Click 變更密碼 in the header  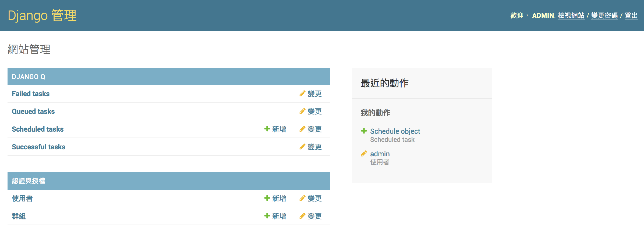click(x=604, y=16)
